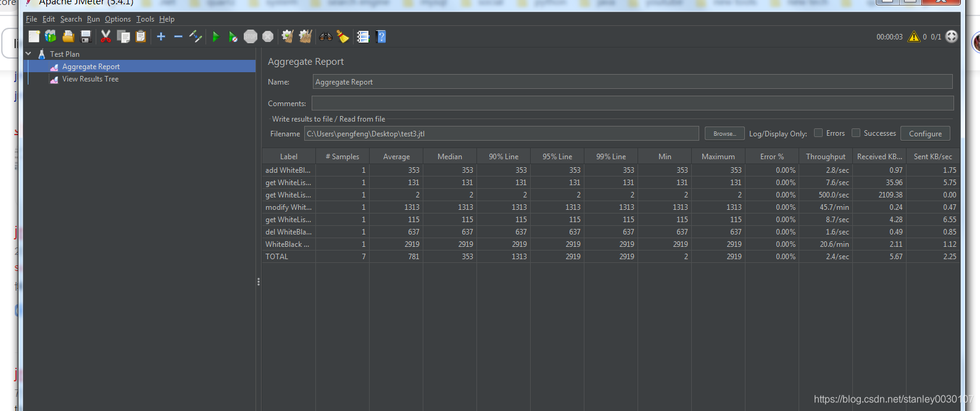Shut down test threads gracefully
The image size is (980, 411).
(x=268, y=37)
